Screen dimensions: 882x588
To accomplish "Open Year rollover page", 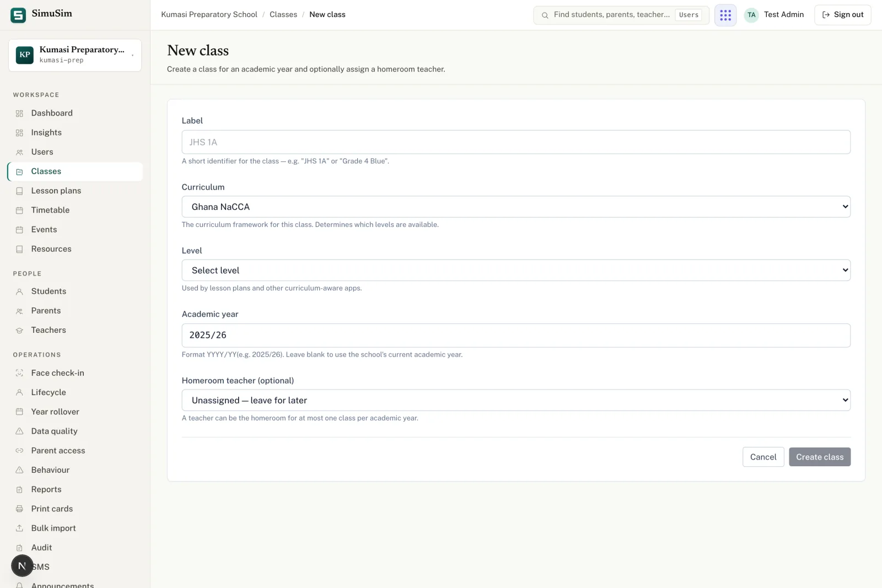I will 75,412.
